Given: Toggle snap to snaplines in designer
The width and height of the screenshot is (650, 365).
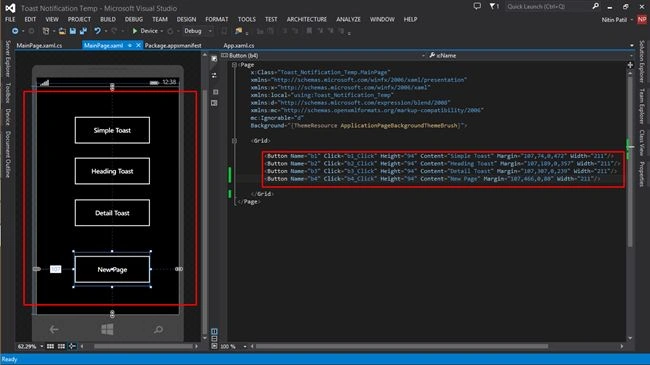Looking at the screenshot, I should pos(72,346).
